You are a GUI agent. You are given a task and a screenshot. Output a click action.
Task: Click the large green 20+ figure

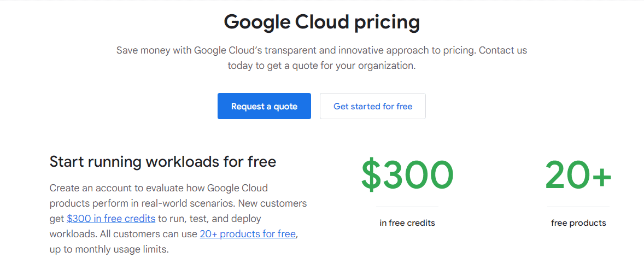(x=578, y=175)
